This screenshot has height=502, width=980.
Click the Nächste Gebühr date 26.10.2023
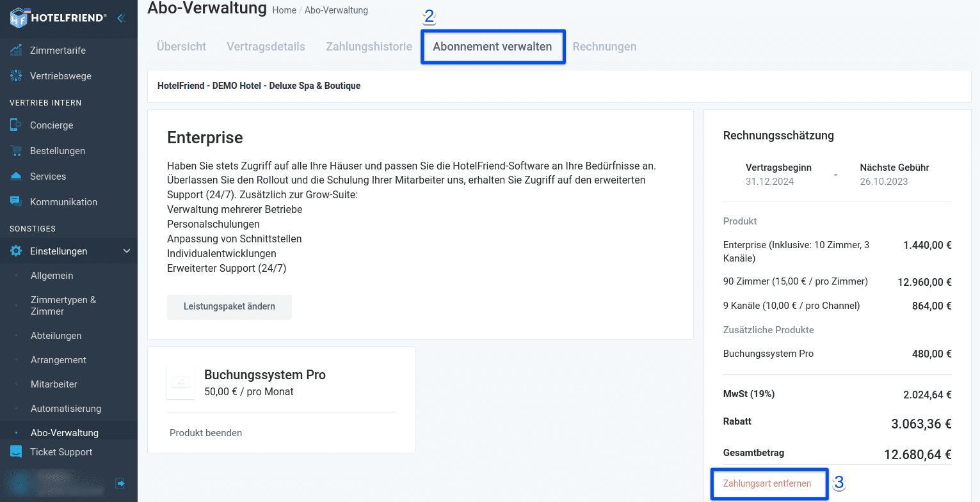click(x=884, y=182)
